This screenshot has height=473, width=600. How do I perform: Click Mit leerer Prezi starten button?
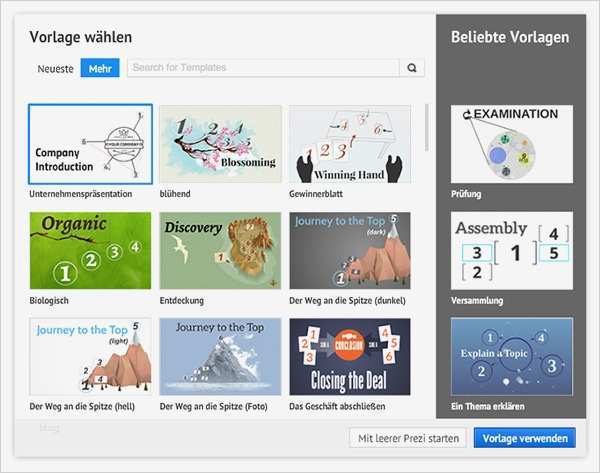click(408, 438)
